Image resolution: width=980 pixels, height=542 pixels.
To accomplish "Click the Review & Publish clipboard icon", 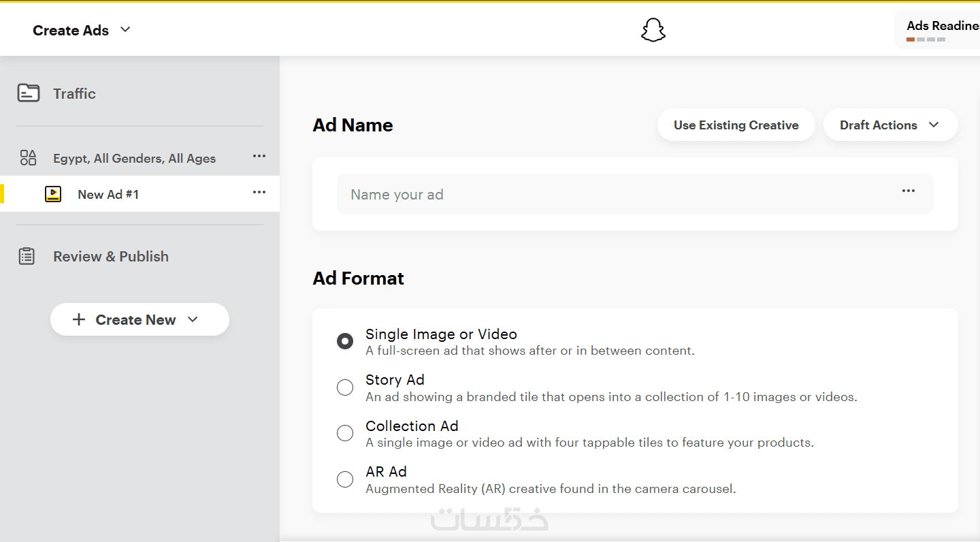I will 27,257.
